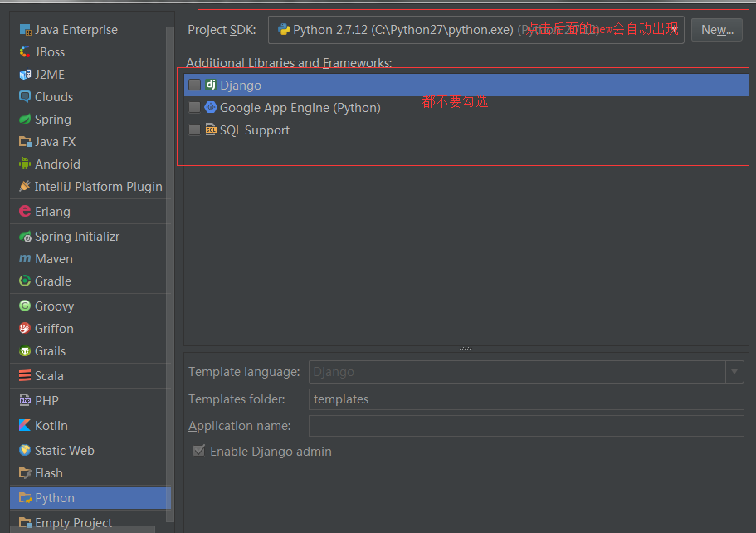Click 'Enable Django admin' label text
Image resolution: width=756 pixels, height=533 pixels.
(271, 452)
